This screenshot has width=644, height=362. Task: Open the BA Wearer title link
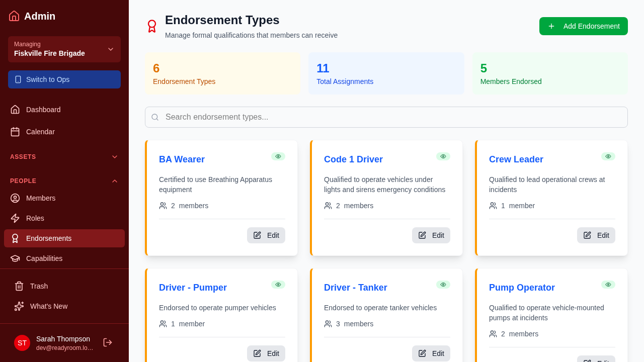pyautogui.click(x=182, y=159)
